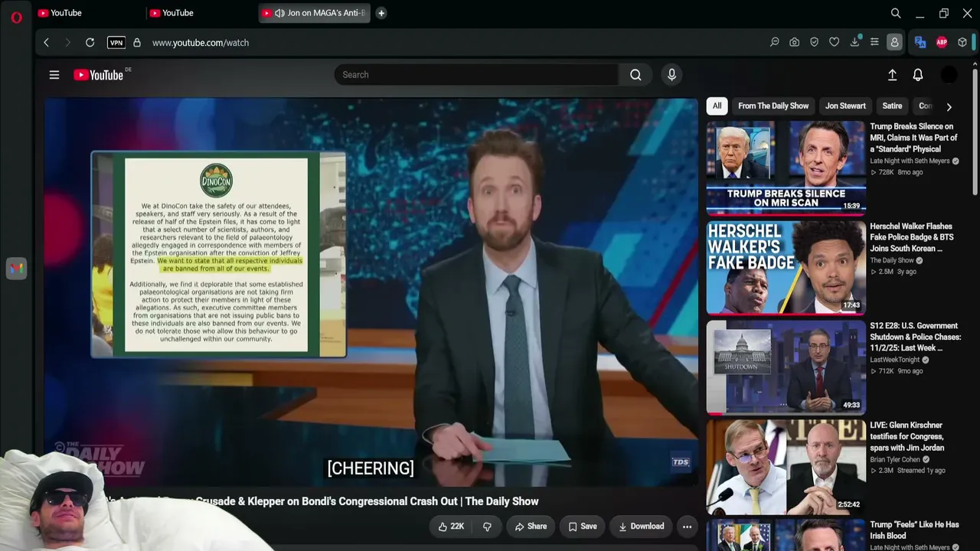Screen dimensions: 980x551
Task: Visit the Brian Tyler Cohen channel name
Action: (x=895, y=459)
